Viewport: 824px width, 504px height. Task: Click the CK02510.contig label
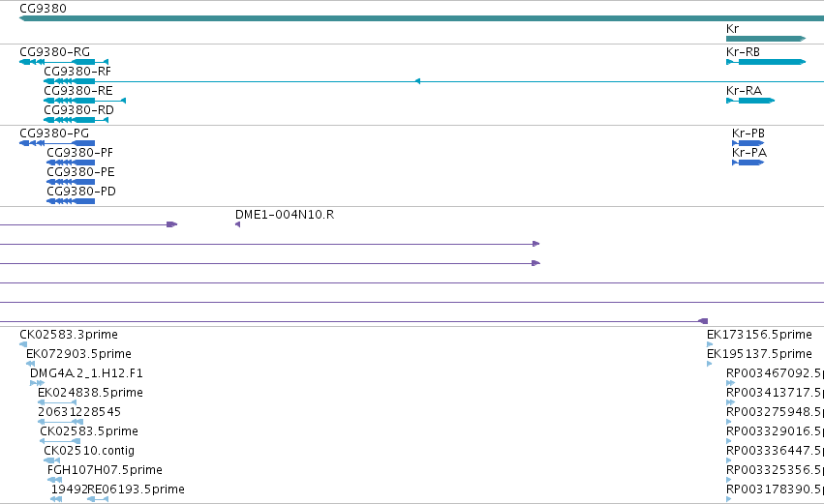(x=89, y=451)
